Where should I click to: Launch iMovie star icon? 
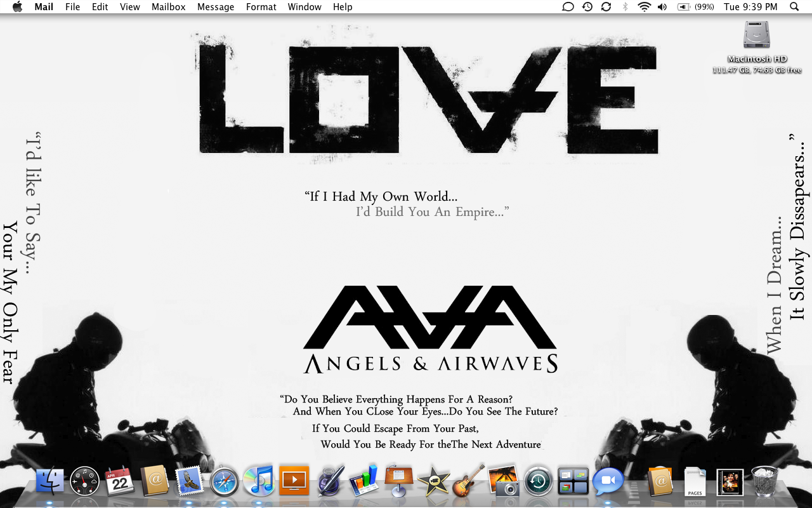(434, 481)
